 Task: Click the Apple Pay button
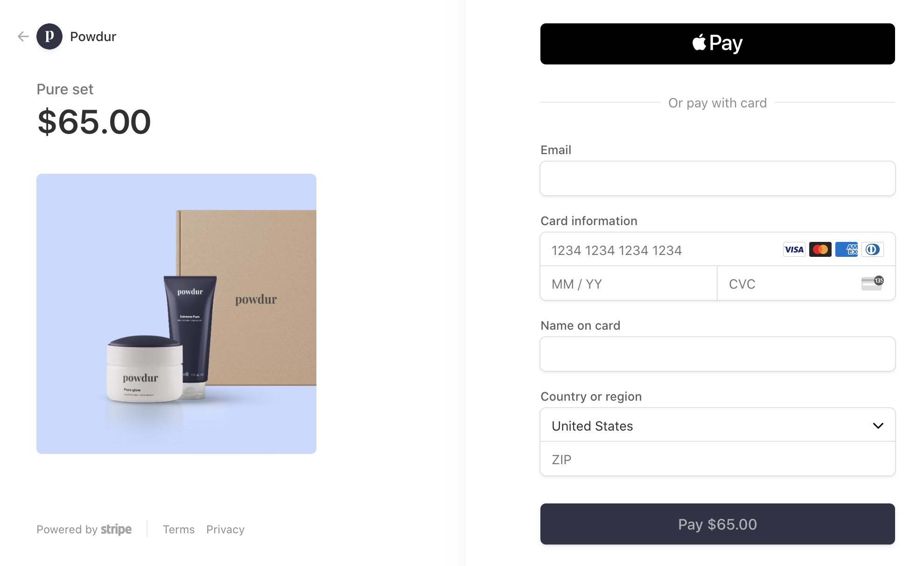click(717, 43)
